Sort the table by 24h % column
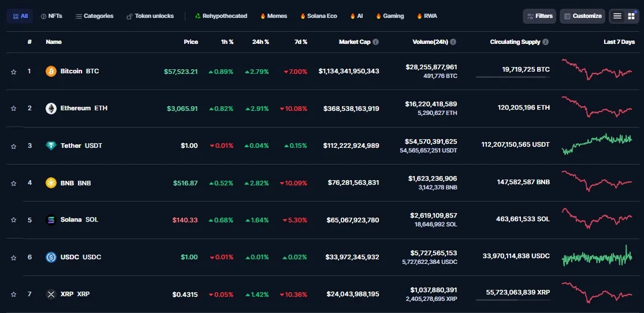Viewport: 644px width, 313px height. [260, 42]
